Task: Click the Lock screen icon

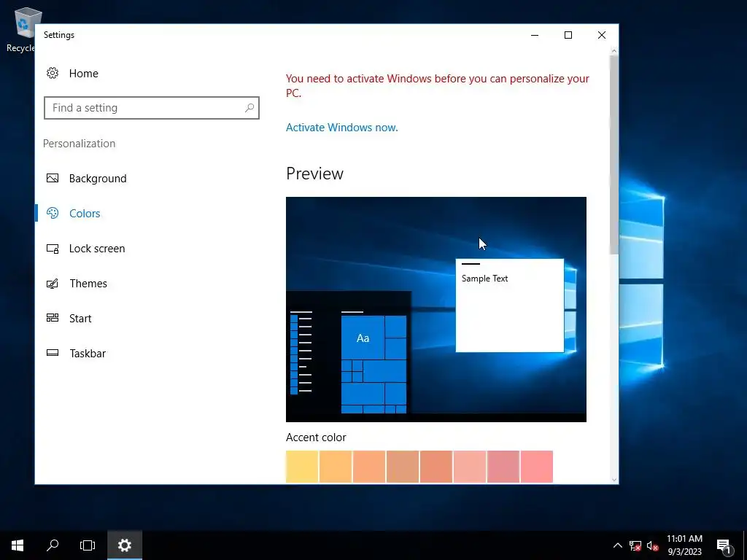Action: [x=53, y=249]
